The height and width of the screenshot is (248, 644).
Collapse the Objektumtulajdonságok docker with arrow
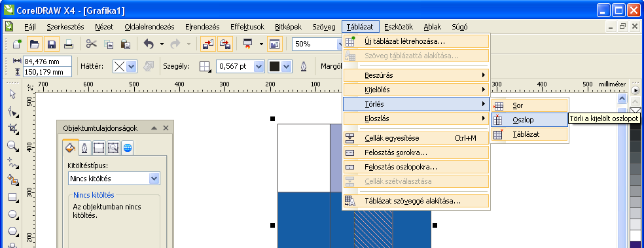[154, 128]
